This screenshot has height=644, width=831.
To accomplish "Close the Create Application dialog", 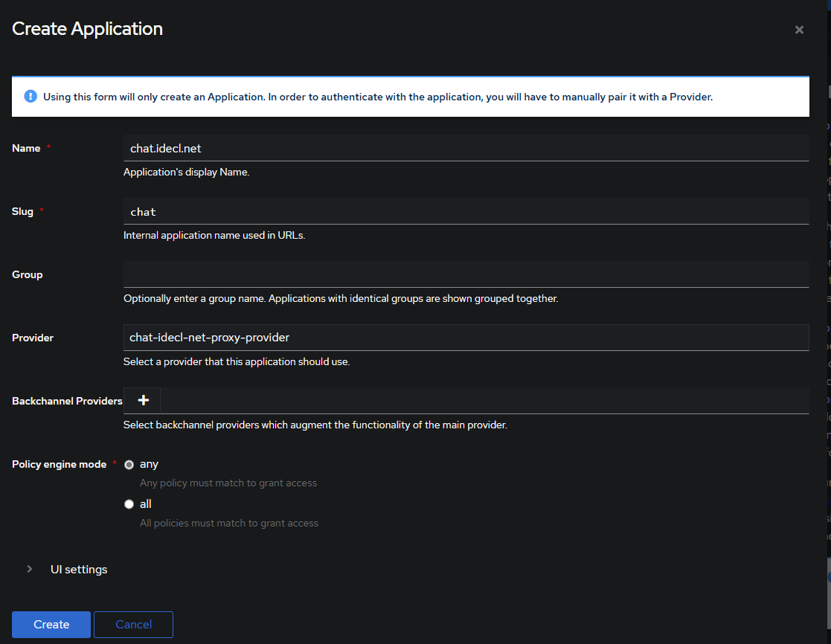I will [x=799, y=30].
